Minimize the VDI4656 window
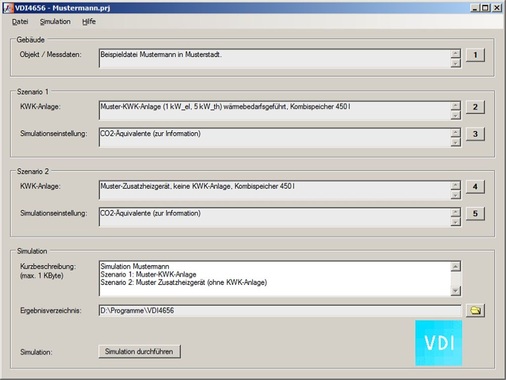 (475, 8)
